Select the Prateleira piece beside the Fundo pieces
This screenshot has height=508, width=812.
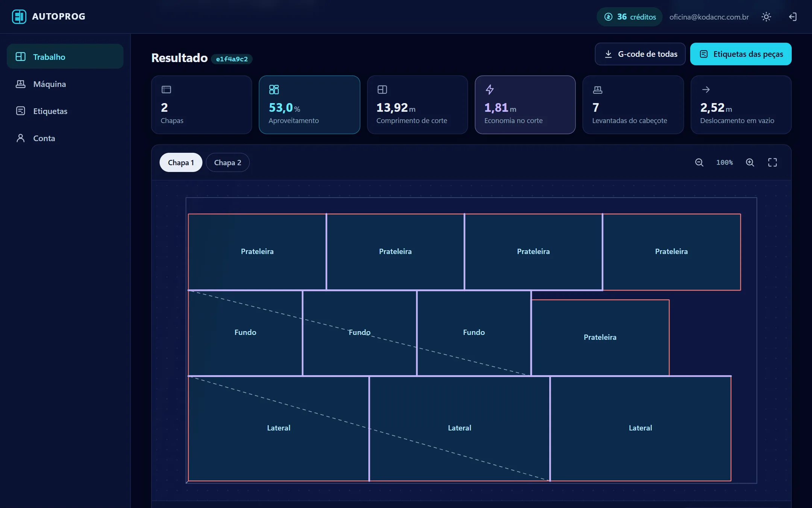[x=600, y=338]
